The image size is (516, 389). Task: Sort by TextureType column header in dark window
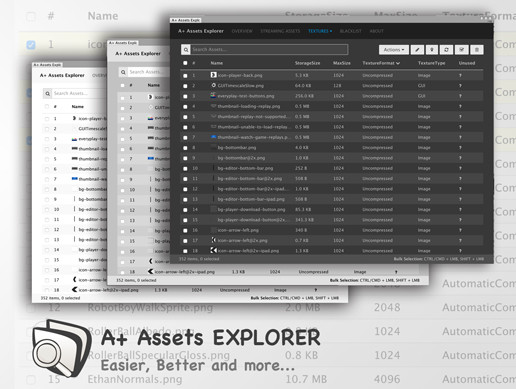pos(431,63)
